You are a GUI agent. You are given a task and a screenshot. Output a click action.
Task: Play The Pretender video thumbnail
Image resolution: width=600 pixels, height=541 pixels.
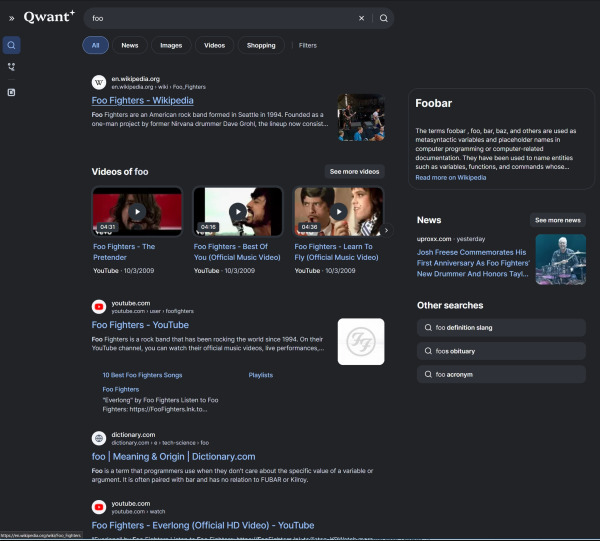coord(137,211)
